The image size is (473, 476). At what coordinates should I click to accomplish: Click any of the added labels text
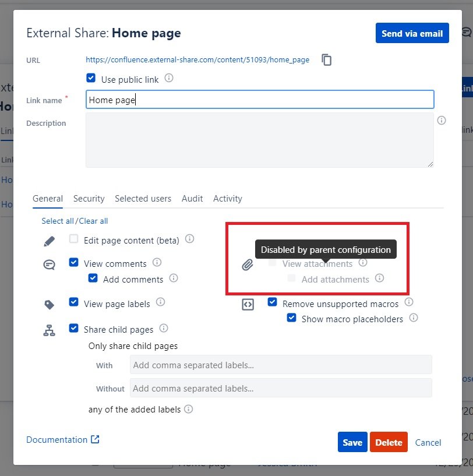[135, 410]
